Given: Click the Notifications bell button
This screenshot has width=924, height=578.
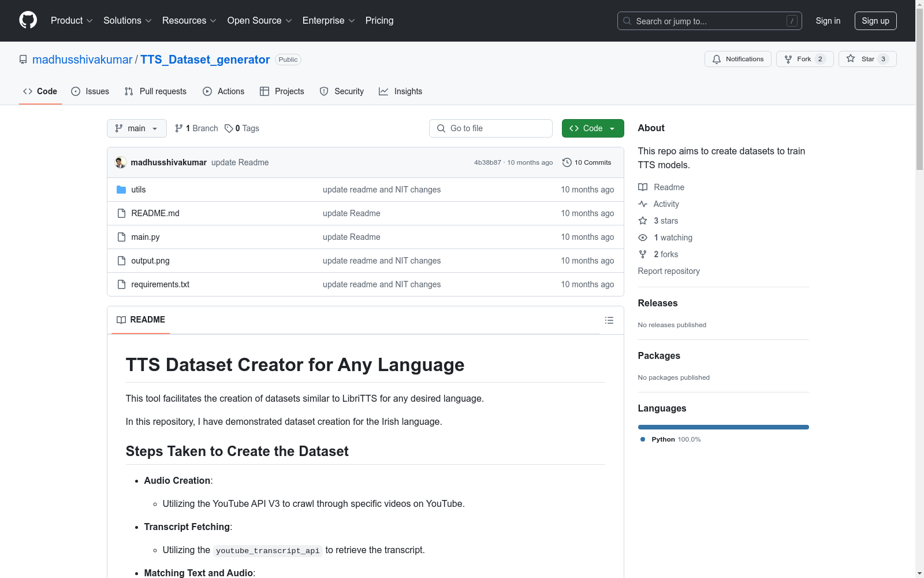Looking at the screenshot, I should [x=738, y=59].
